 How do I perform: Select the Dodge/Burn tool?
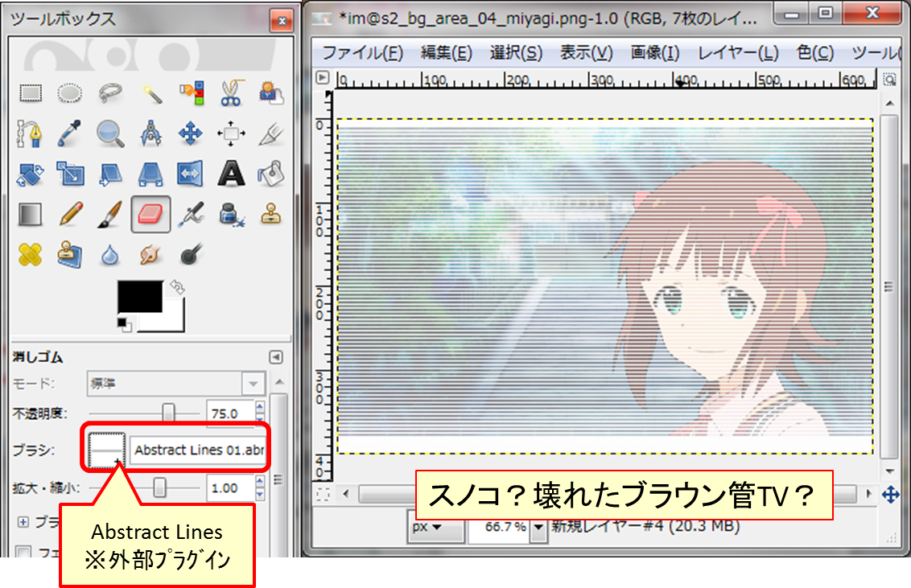coord(191,254)
